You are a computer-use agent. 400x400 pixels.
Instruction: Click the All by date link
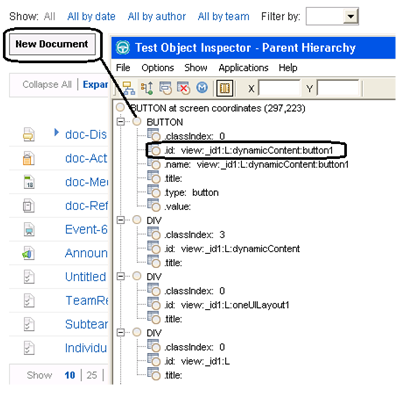tap(91, 16)
